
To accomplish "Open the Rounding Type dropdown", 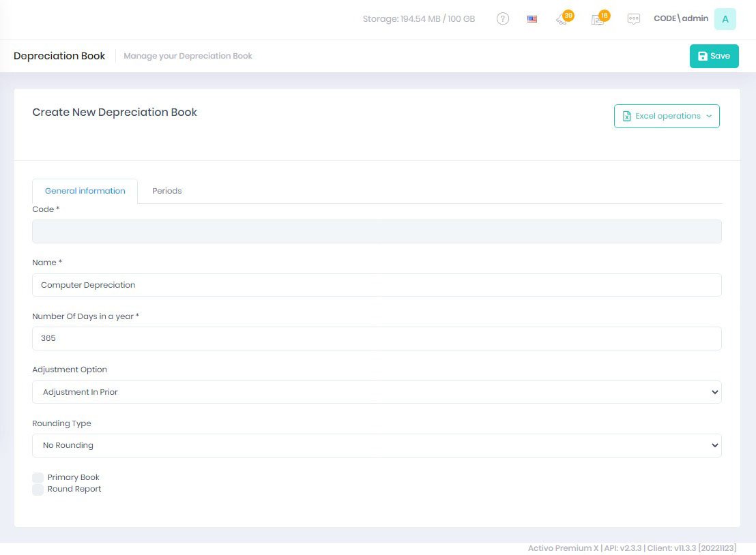I will tap(377, 445).
